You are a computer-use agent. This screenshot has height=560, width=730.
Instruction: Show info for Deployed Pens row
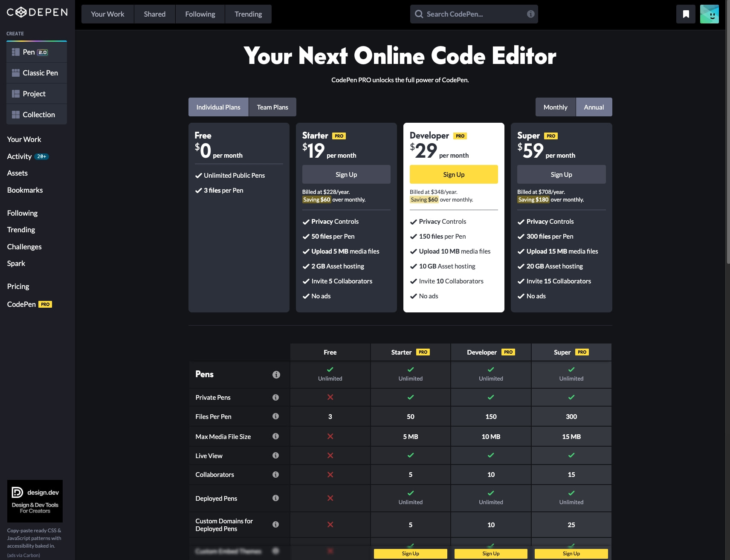point(275,498)
